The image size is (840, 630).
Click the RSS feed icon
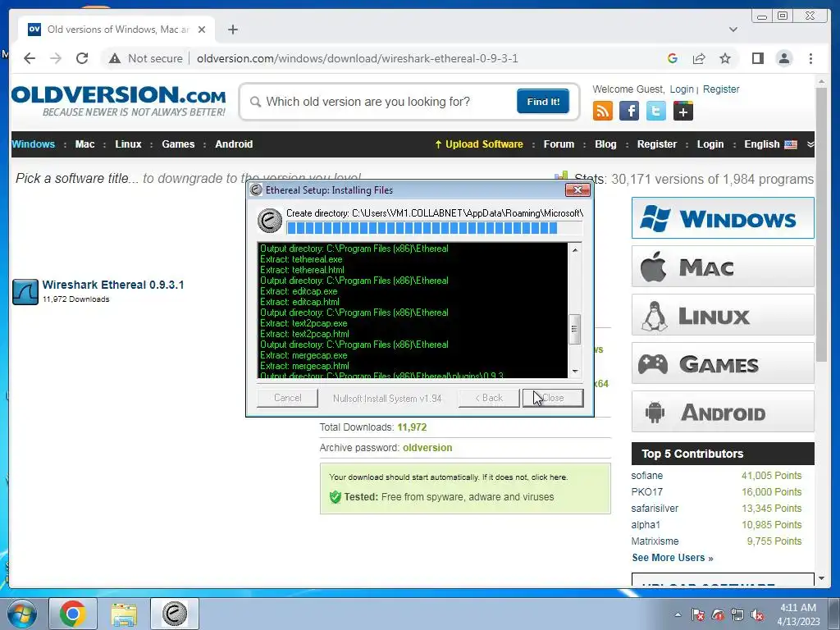[603, 111]
